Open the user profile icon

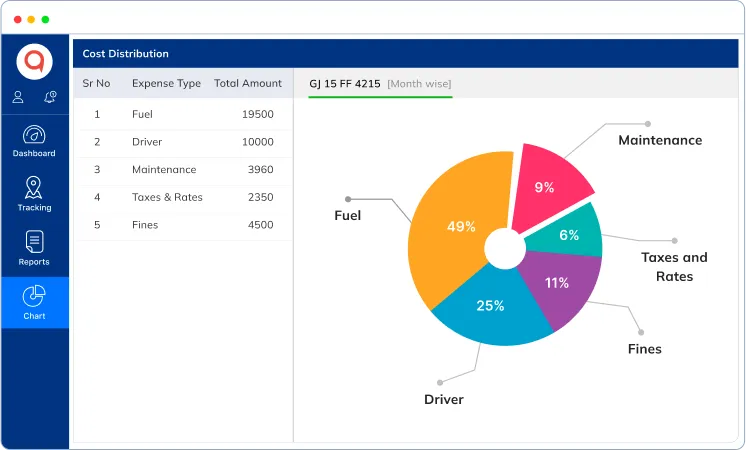coord(18,97)
